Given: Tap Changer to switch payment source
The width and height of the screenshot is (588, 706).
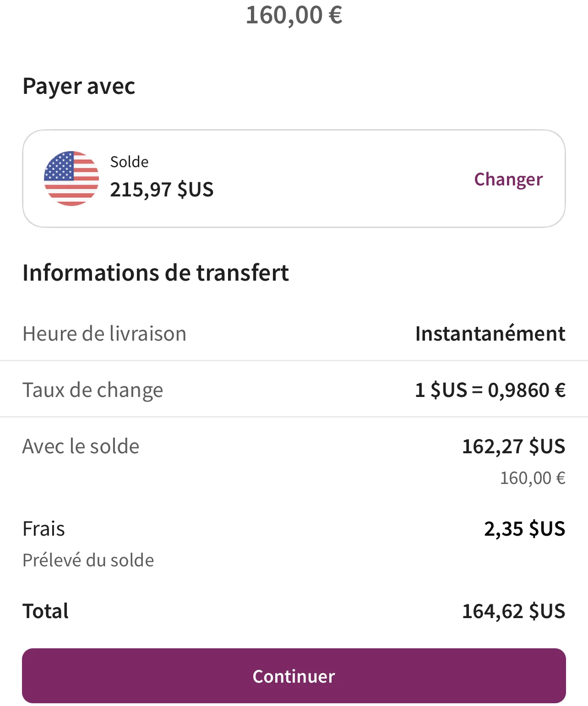Looking at the screenshot, I should pos(508,179).
